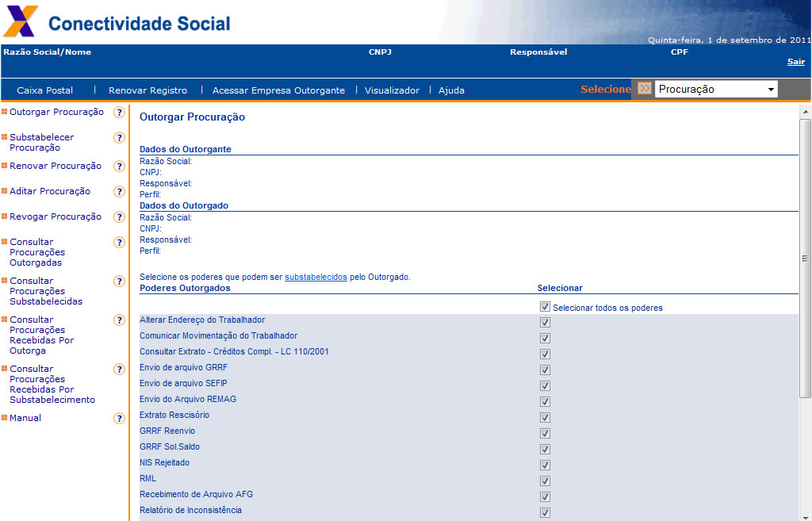
Task: Open help icon beside Revogar Procuração
Action: [x=119, y=217]
